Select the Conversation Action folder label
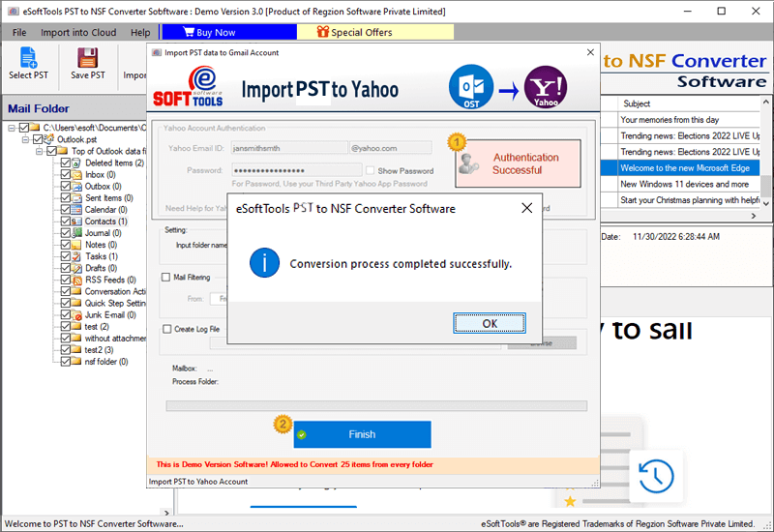Screen dimensions: 774x532 (115, 292)
